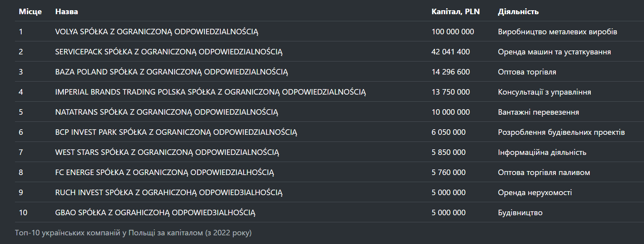The width and height of the screenshot is (644, 244).
Task: Select the "Виробництво металевих виробів" activity cell
Action: coord(557,32)
